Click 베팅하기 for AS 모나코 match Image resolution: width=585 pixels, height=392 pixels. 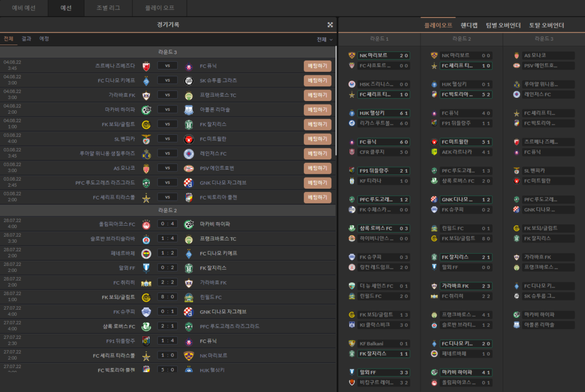(x=317, y=168)
